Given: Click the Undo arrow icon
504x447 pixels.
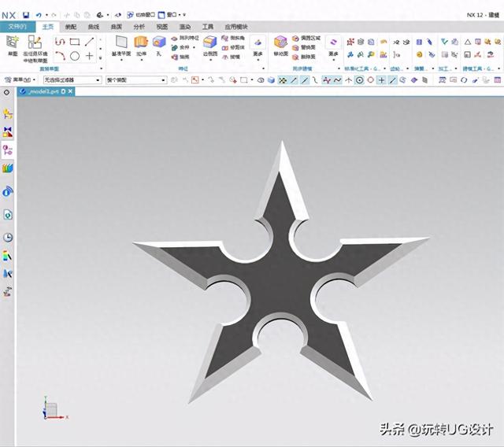Looking at the screenshot, I should 39,15.
